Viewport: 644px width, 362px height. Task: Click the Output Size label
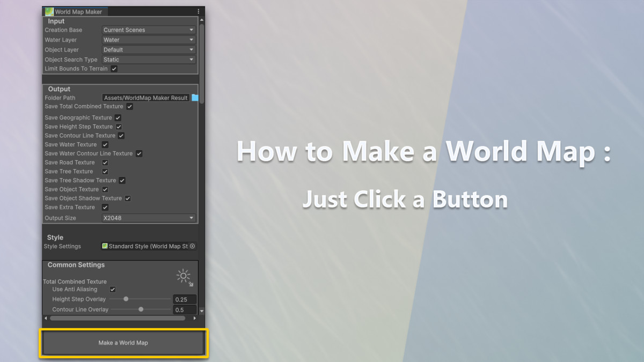60,218
